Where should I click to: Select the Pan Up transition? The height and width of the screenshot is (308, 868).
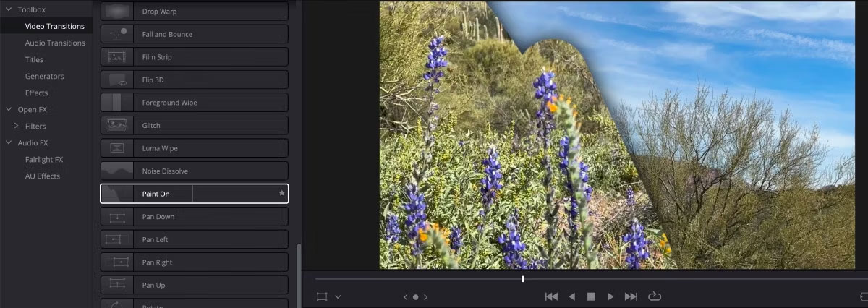[194, 285]
